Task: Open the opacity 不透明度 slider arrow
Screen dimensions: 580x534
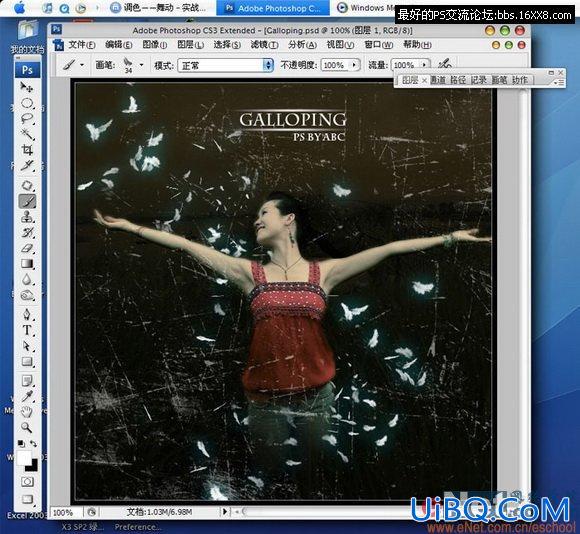Action: [x=354, y=65]
